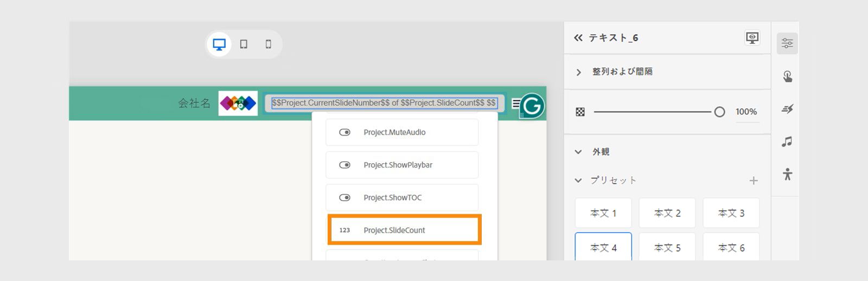868x281 pixels.
Task: Click the slide number variable text field
Action: 384,103
